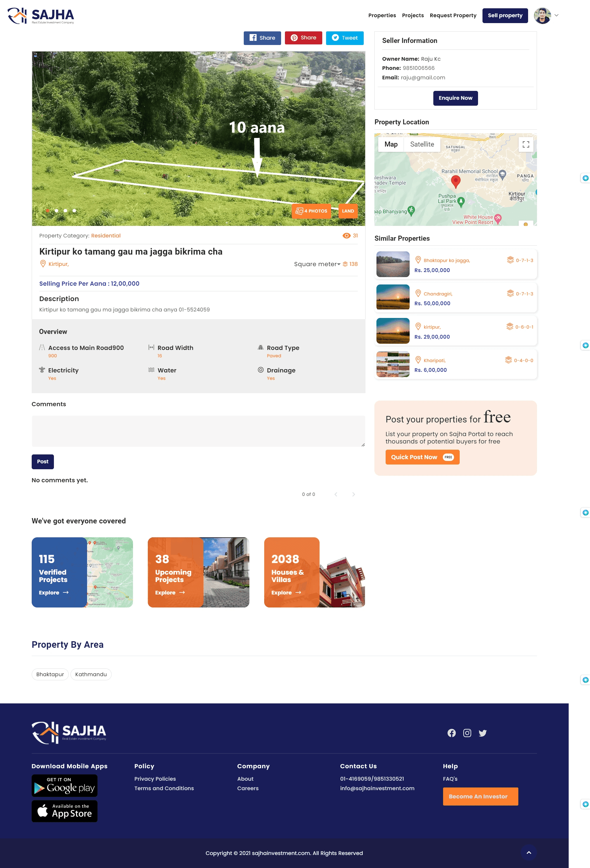
Task: Open the Square meter unit dropdown
Action: pos(317,264)
